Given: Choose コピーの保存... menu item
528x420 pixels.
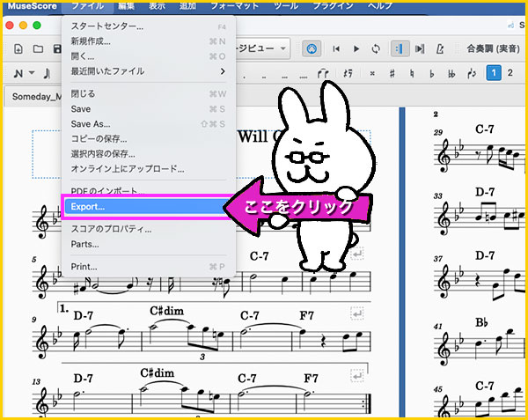Looking at the screenshot, I should click(x=149, y=139).
